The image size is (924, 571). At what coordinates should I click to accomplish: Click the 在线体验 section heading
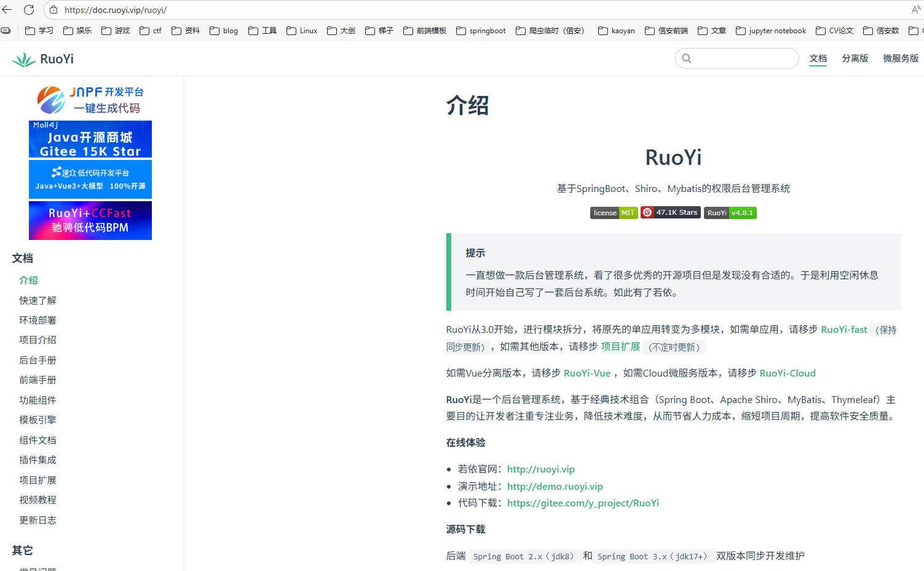coord(465,443)
